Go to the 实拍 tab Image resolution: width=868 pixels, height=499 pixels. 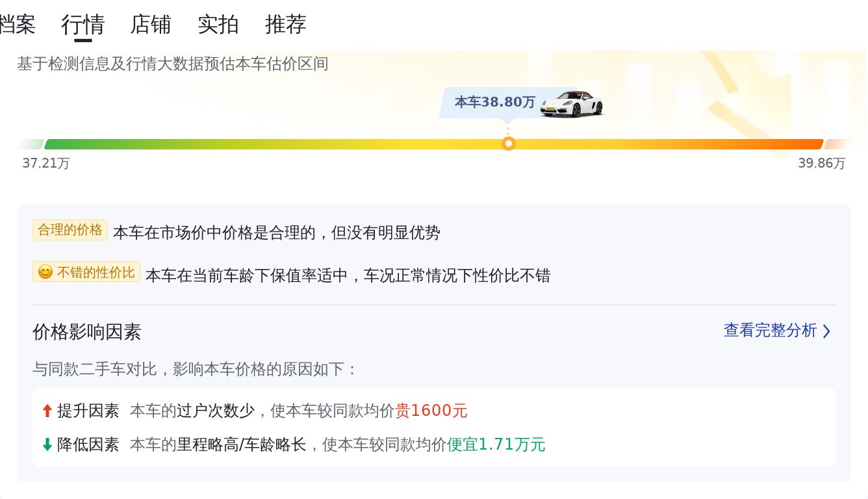tap(218, 25)
